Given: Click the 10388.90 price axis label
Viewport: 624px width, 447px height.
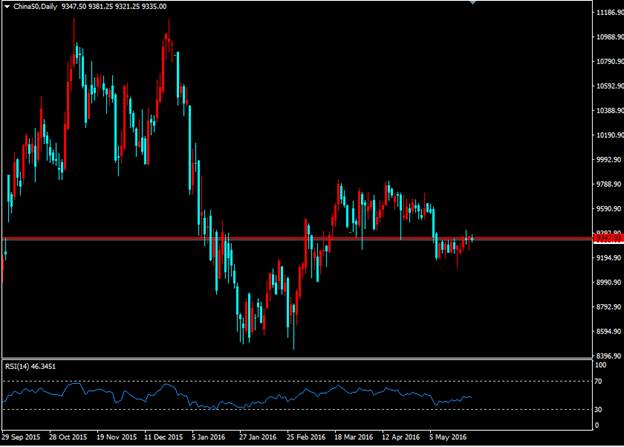Looking at the screenshot, I should (x=609, y=110).
